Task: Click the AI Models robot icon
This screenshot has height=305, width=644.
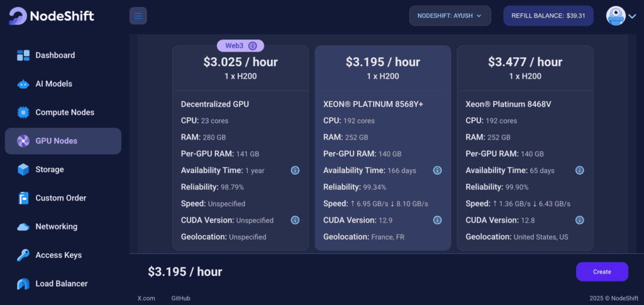Action: (x=23, y=84)
